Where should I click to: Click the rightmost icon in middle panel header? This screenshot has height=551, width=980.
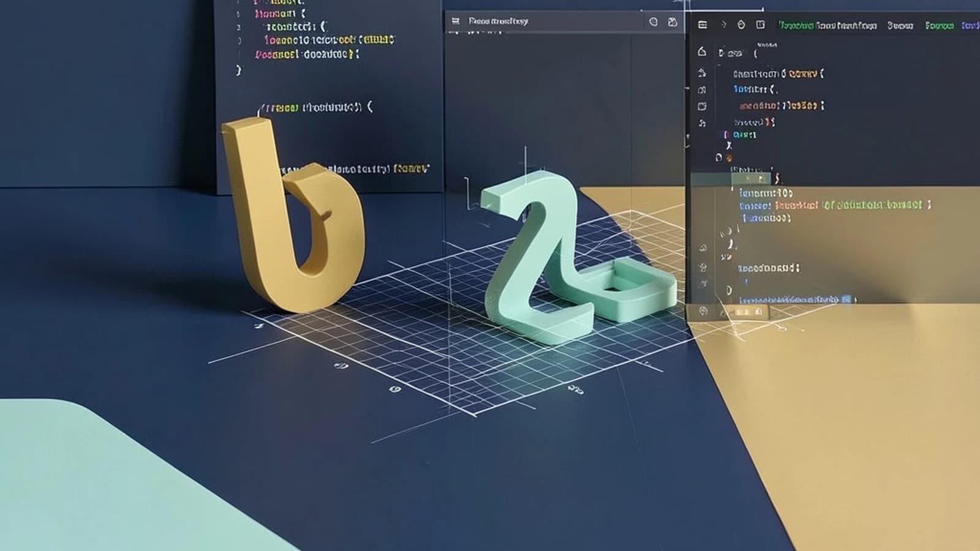pyautogui.click(x=673, y=21)
